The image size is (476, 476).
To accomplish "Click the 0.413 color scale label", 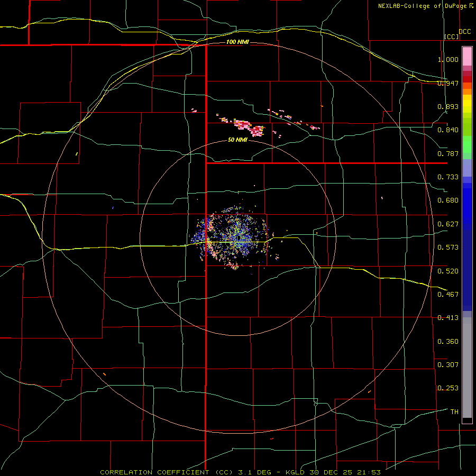I will pyautogui.click(x=448, y=318).
